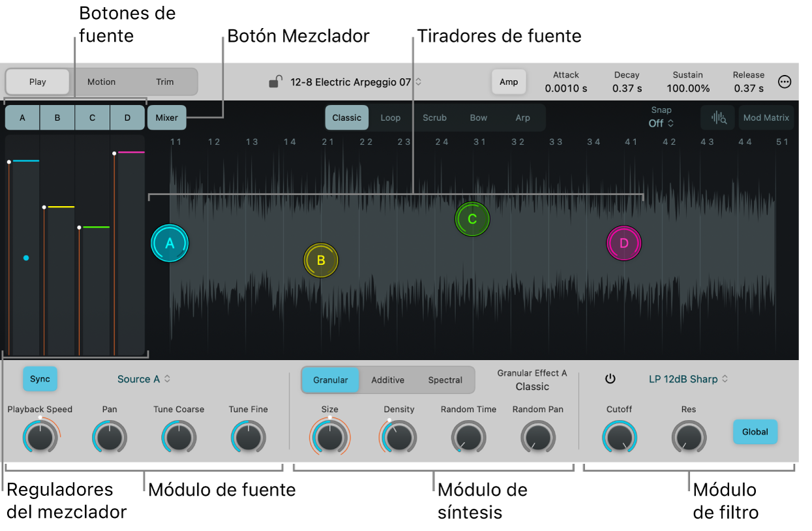Click the Attack value field

(x=565, y=88)
